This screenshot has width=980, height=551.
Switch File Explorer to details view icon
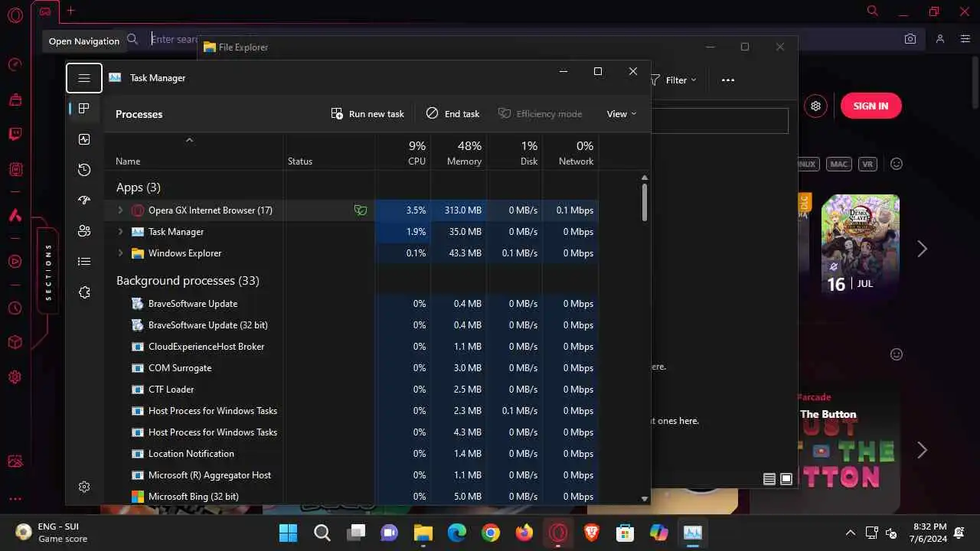[x=769, y=479]
